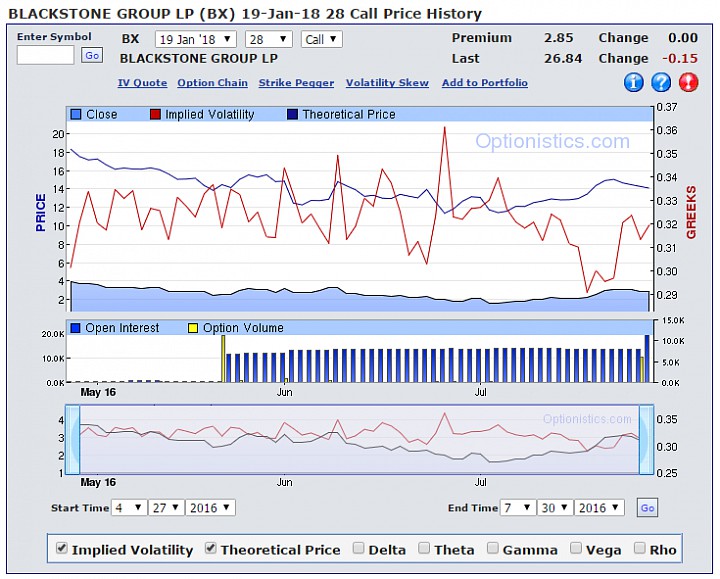The width and height of the screenshot is (720, 579).
Task: Open the End Time year 2016 dropdown
Action: pos(599,508)
